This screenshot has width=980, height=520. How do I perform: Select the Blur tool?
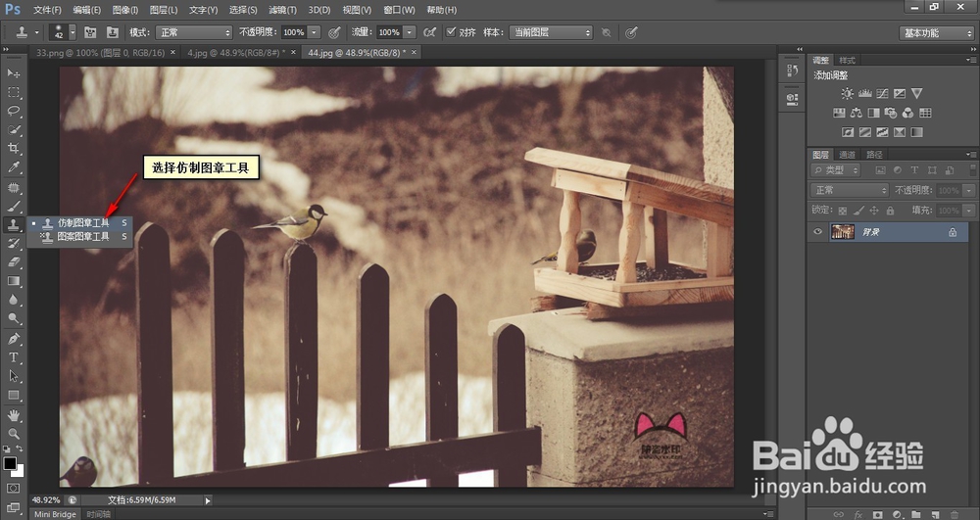[x=13, y=301]
